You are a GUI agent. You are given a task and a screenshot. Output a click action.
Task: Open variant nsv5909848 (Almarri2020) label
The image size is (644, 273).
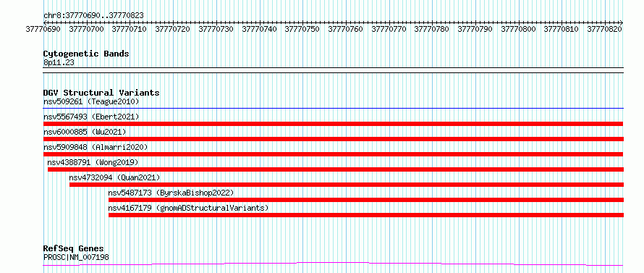pyautogui.click(x=96, y=147)
